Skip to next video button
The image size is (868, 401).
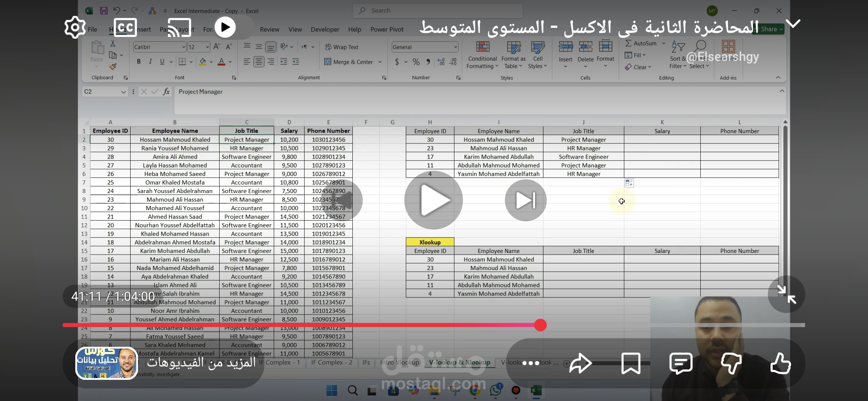(x=526, y=200)
